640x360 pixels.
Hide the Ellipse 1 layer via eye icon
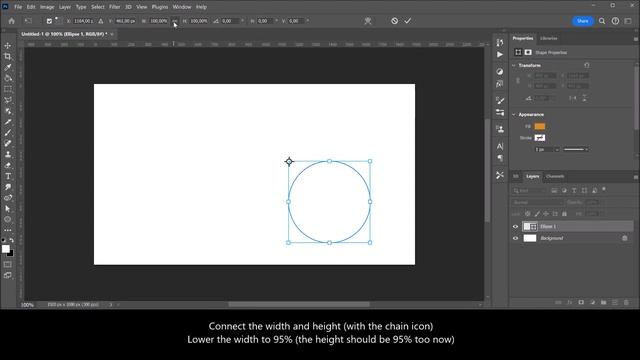click(516, 227)
